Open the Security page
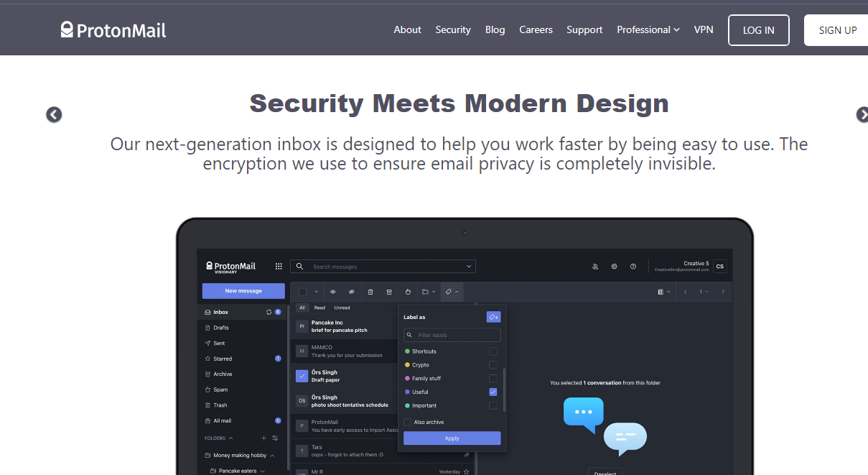868x475 pixels. [x=453, y=29]
